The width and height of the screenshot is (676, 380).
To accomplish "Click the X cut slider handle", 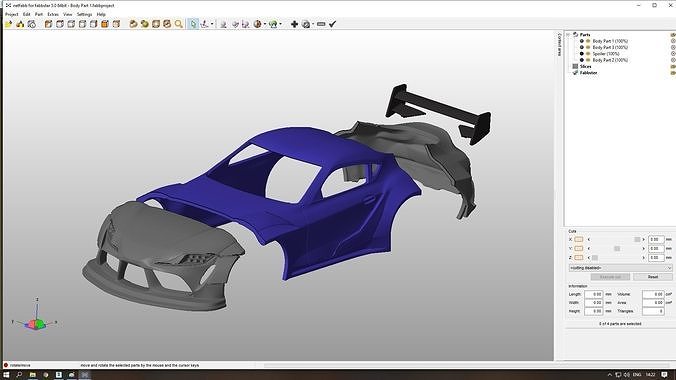I will pos(637,239).
